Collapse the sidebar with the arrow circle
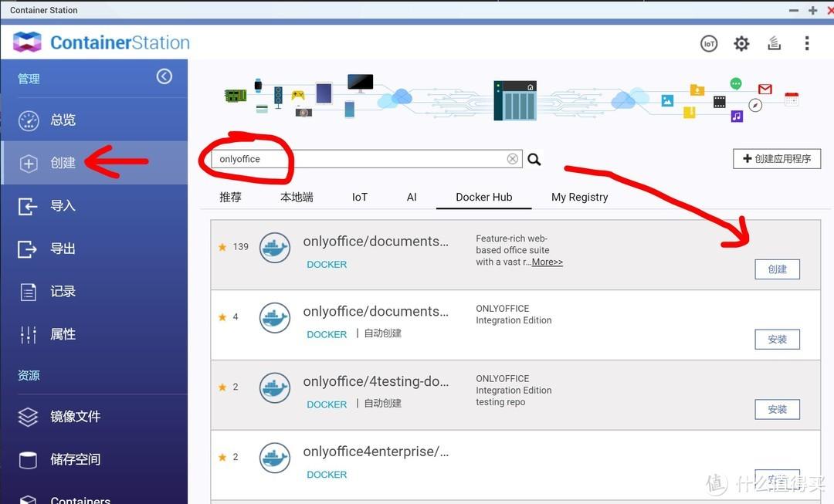The image size is (834, 504). click(x=164, y=76)
